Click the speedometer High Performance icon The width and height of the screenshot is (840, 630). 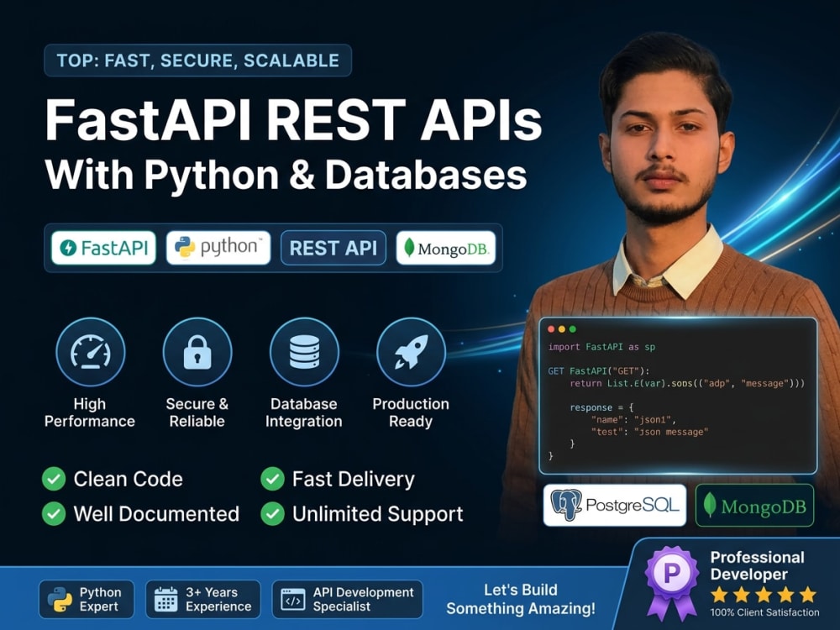click(x=90, y=352)
